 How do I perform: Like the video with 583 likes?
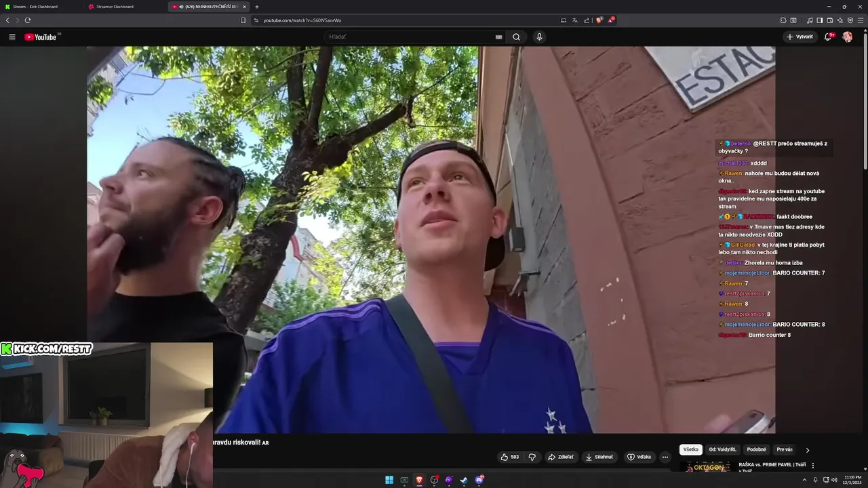click(x=510, y=457)
